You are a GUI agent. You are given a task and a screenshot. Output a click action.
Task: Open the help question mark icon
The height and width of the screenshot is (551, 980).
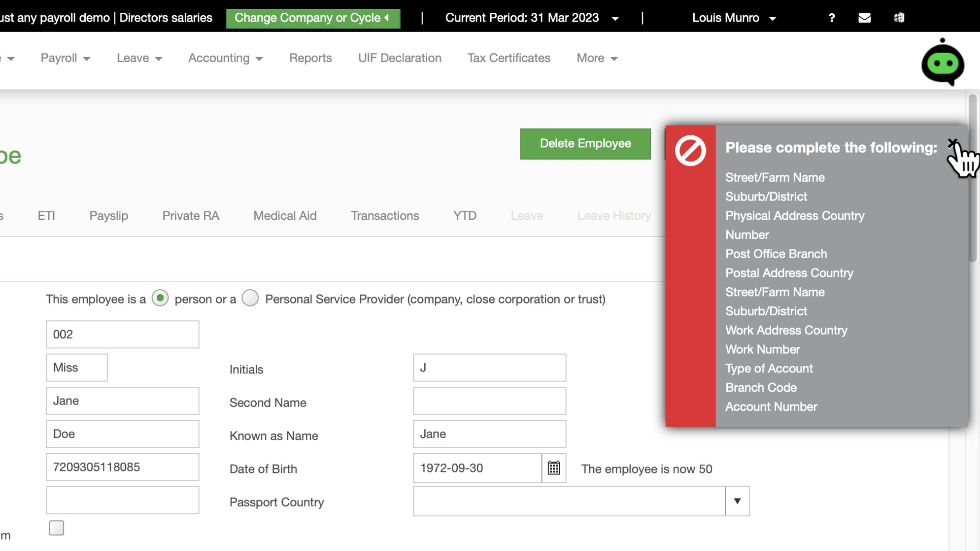(x=832, y=18)
